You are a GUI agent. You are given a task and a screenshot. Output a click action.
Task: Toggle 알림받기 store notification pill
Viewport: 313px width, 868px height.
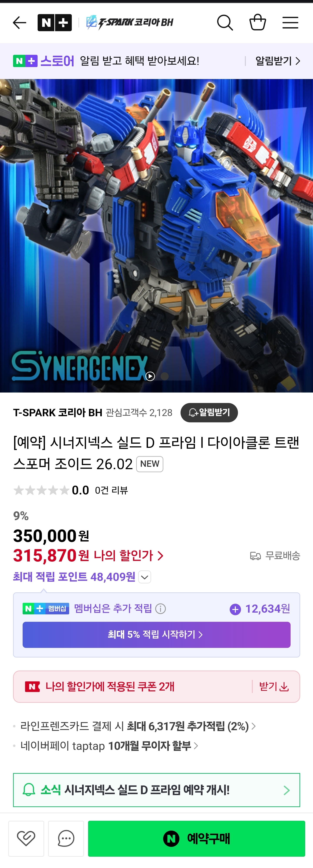click(209, 412)
